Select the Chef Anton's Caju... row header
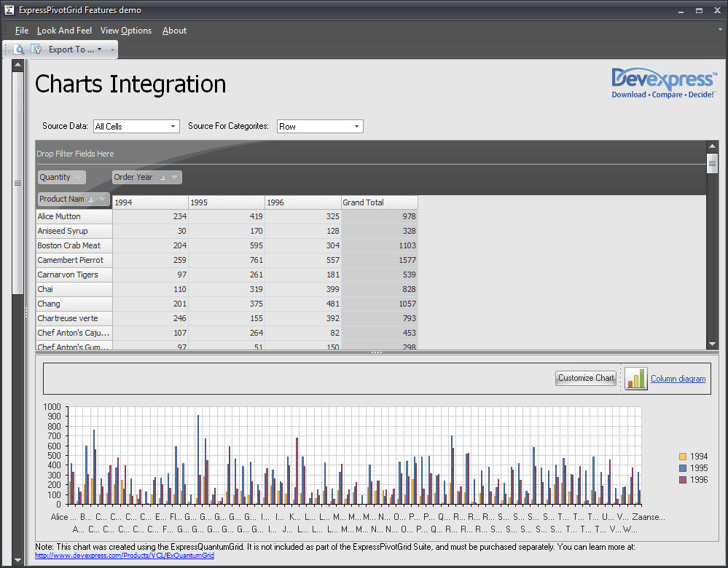Screen dimensions: 728x568 tap(74, 333)
